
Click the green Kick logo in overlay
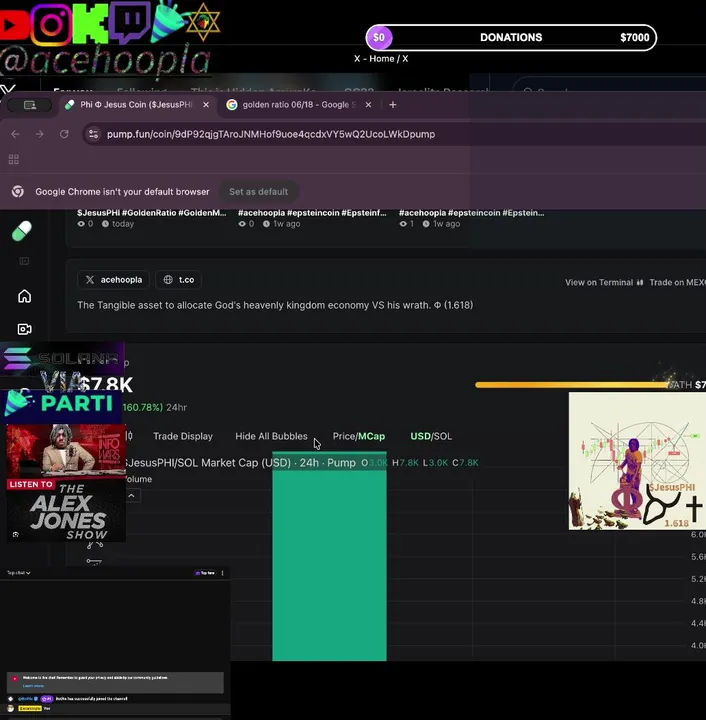[x=90, y=23]
